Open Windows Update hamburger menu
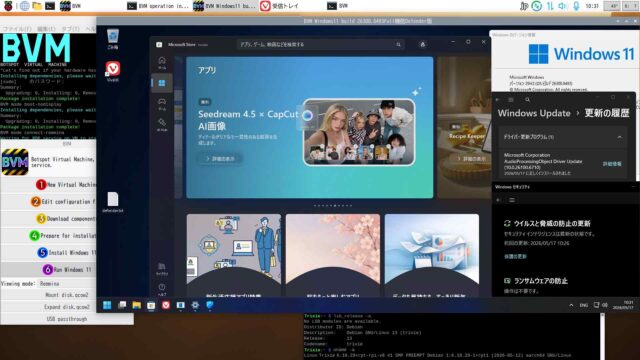This screenshot has height=360, width=640. 511,100
